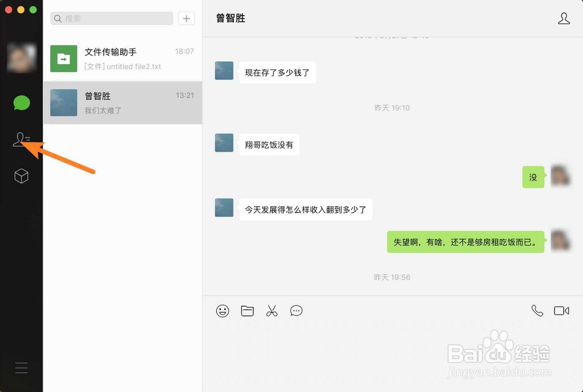The width and height of the screenshot is (583, 392).
Task: Switch to the Contacts sidebar icon
Action: coord(22,138)
